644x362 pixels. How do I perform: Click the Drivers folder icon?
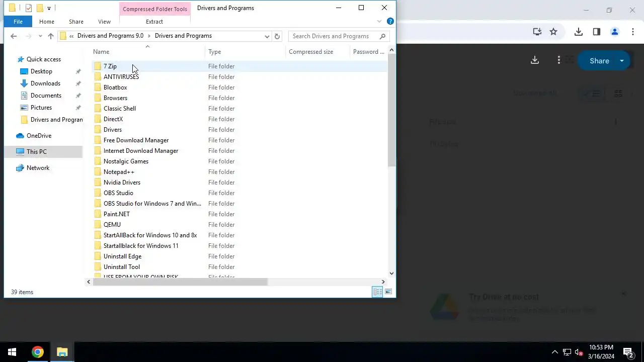98,130
